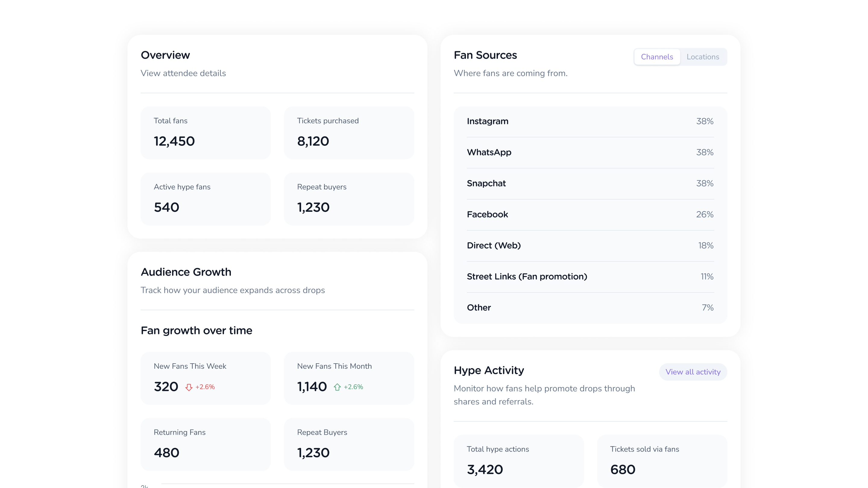Click the Instagram row label
This screenshot has width=868, height=488.
(x=488, y=121)
